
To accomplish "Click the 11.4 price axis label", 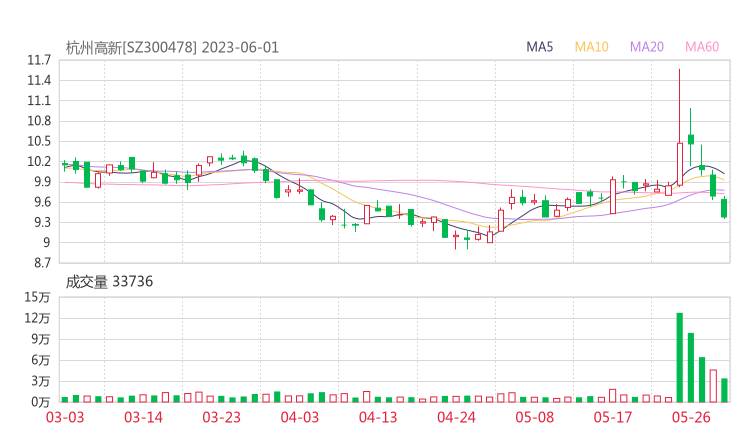I will point(39,81).
